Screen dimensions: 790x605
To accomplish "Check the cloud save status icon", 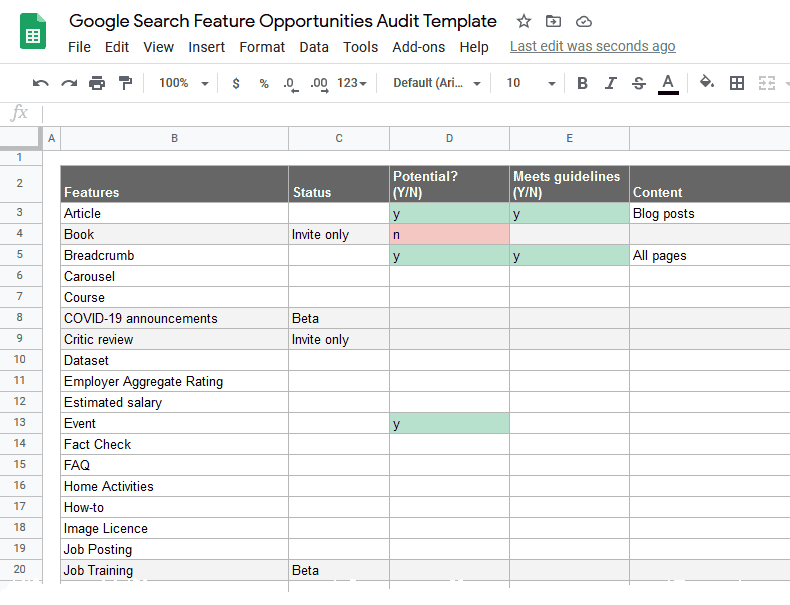I will point(583,22).
